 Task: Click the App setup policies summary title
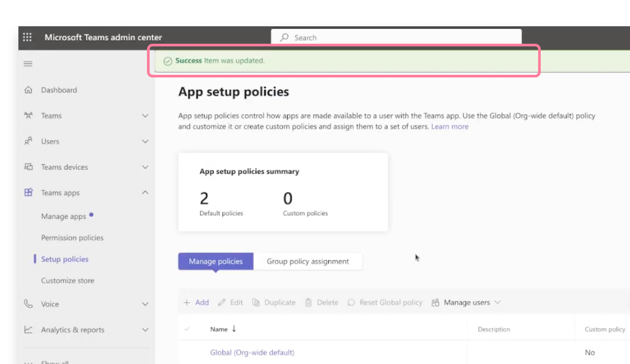click(x=249, y=171)
